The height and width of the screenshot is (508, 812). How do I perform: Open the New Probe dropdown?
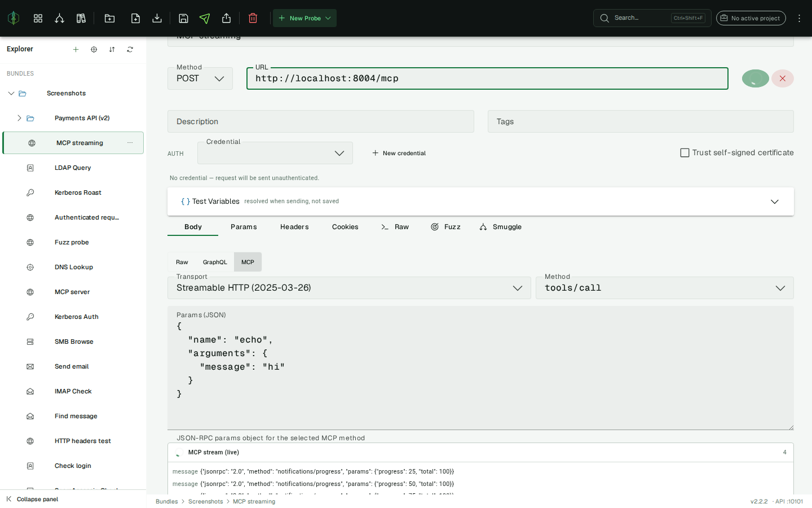tap(304, 18)
